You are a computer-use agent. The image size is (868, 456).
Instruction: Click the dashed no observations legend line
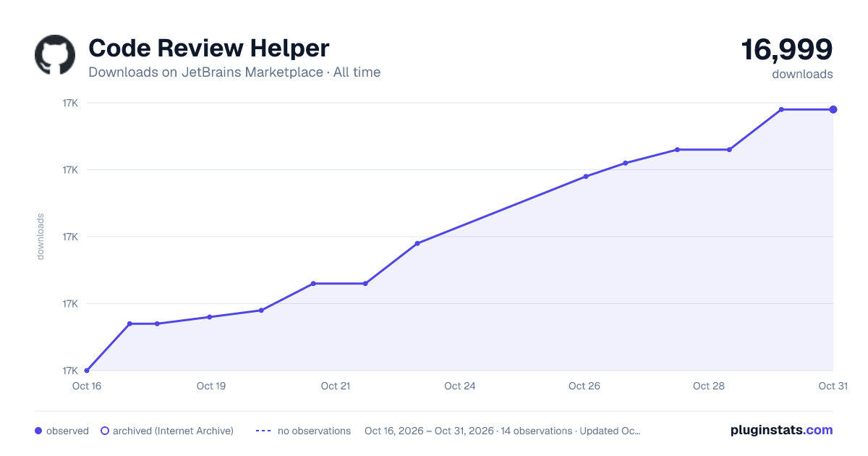point(263,431)
